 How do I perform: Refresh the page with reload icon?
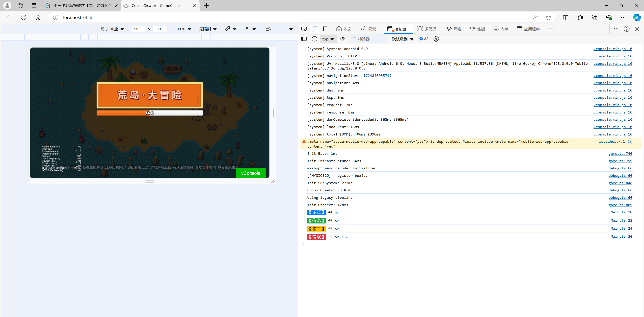click(23, 17)
